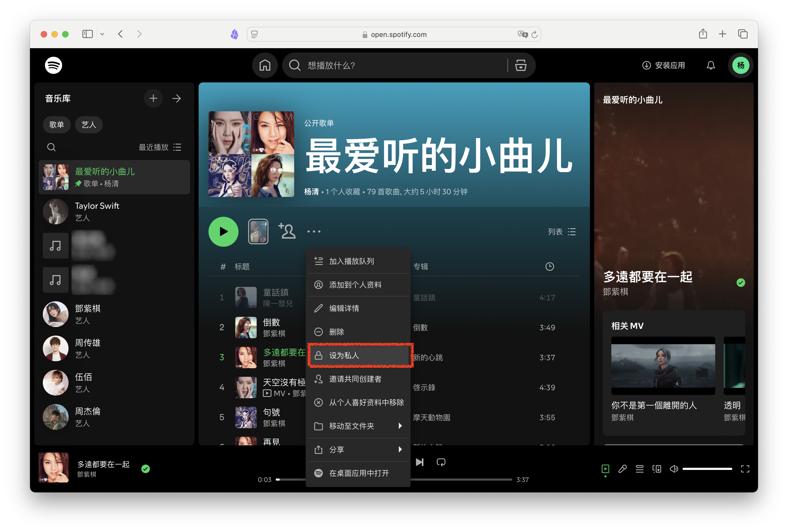Open the play queue icon
Screen dimensions: 788x532
click(639, 469)
